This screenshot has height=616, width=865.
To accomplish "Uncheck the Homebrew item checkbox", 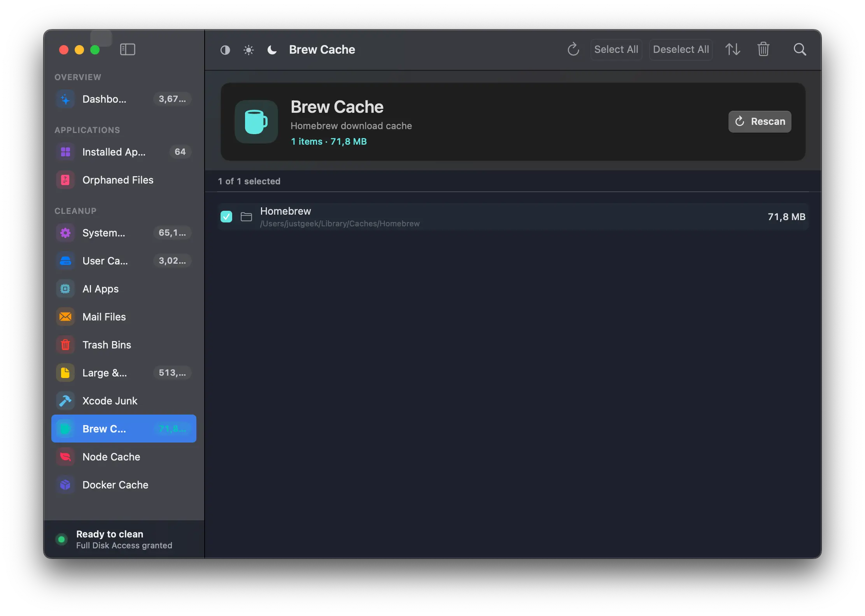I will tap(226, 217).
